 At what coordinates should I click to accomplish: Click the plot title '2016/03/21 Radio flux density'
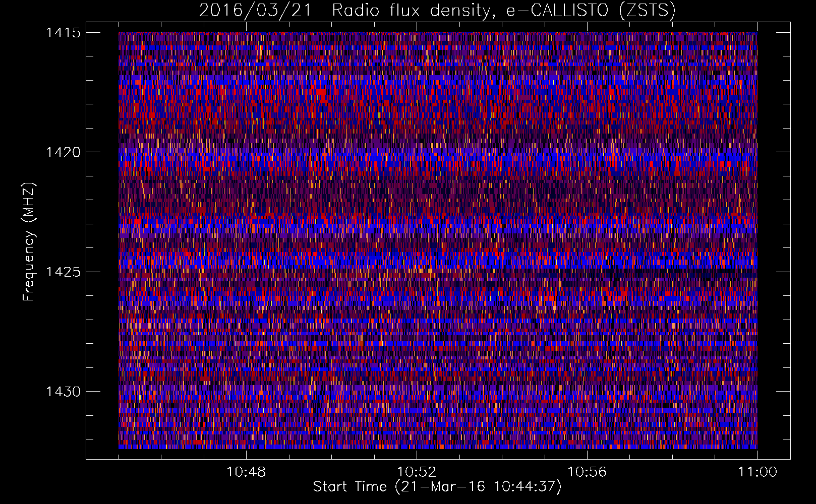[x=438, y=10]
